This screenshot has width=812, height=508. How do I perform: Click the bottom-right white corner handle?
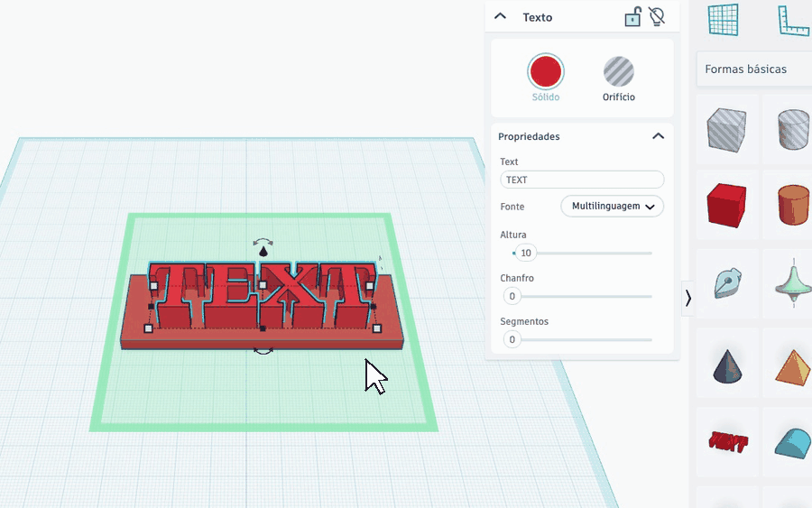pos(377,328)
